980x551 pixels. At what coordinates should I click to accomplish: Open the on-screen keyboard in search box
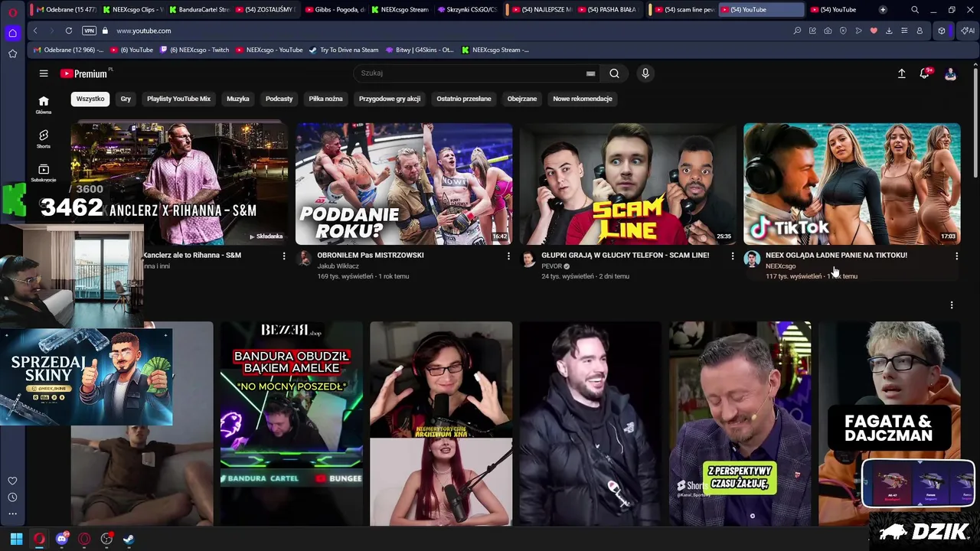pyautogui.click(x=590, y=73)
